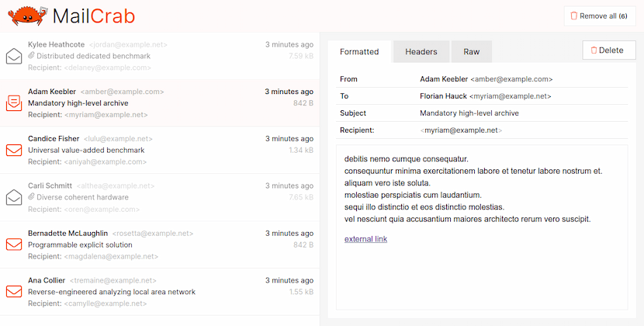Click sender name Candice Fisher
The width and height of the screenshot is (644, 326).
(x=54, y=138)
